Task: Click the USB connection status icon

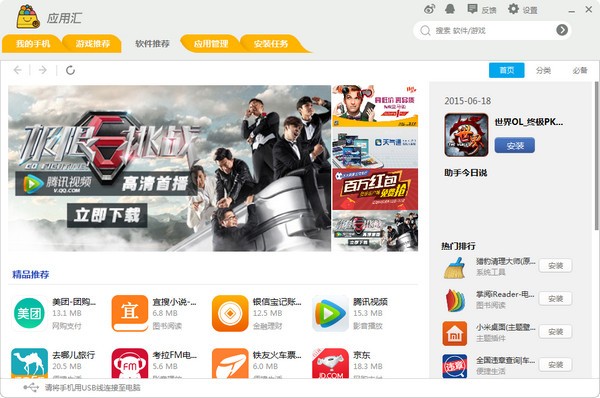Action: point(31,388)
